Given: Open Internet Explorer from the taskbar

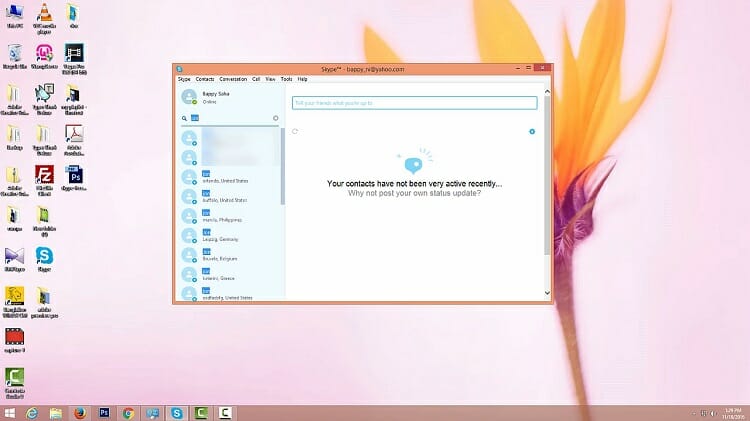Looking at the screenshot, I should coord(32,413).
